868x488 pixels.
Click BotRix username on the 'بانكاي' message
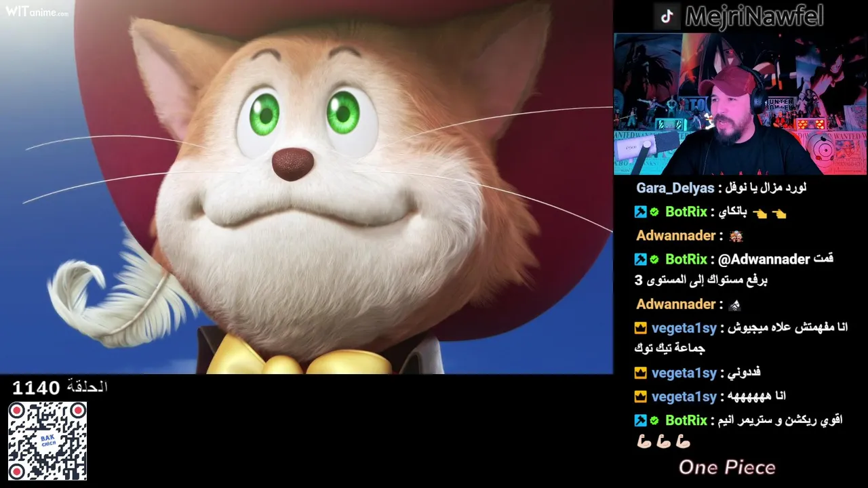(686, 211)
